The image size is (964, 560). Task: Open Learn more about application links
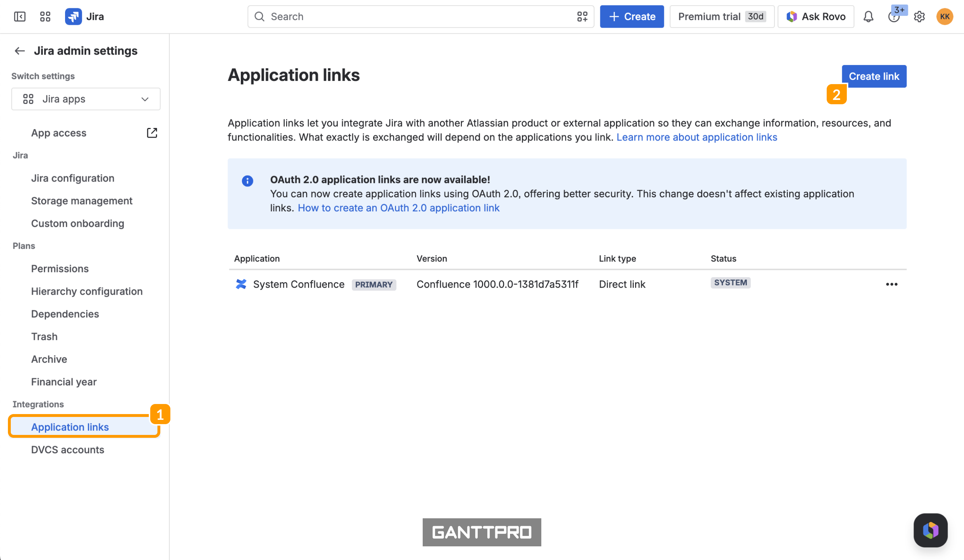click(x=697, y=137)
